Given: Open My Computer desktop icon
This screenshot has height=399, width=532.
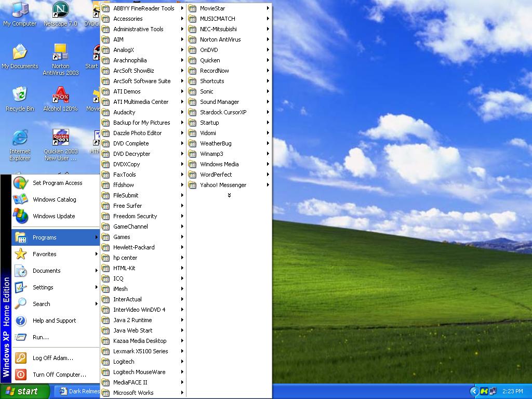Looking at the screenshot, I should (20, 14).
